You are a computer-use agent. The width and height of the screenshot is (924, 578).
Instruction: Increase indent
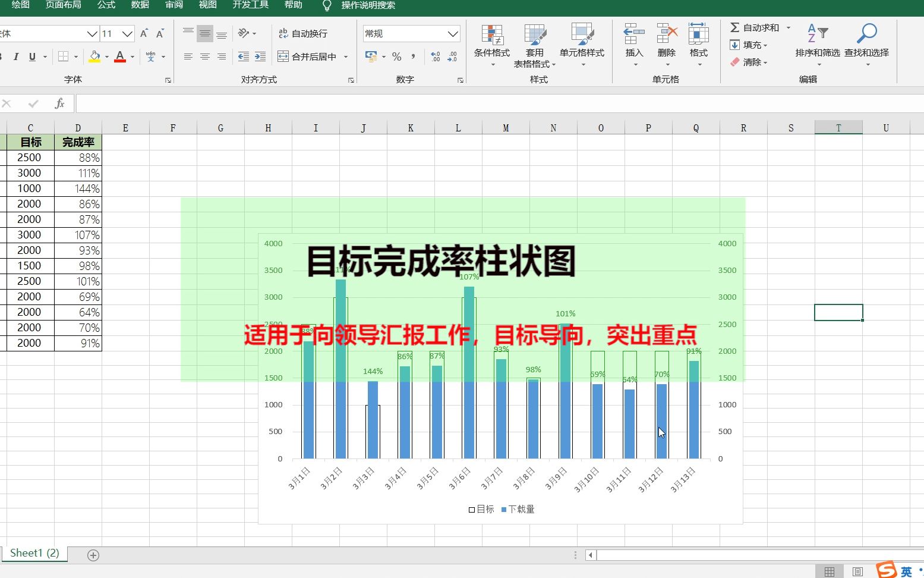(x=260, y=56)
